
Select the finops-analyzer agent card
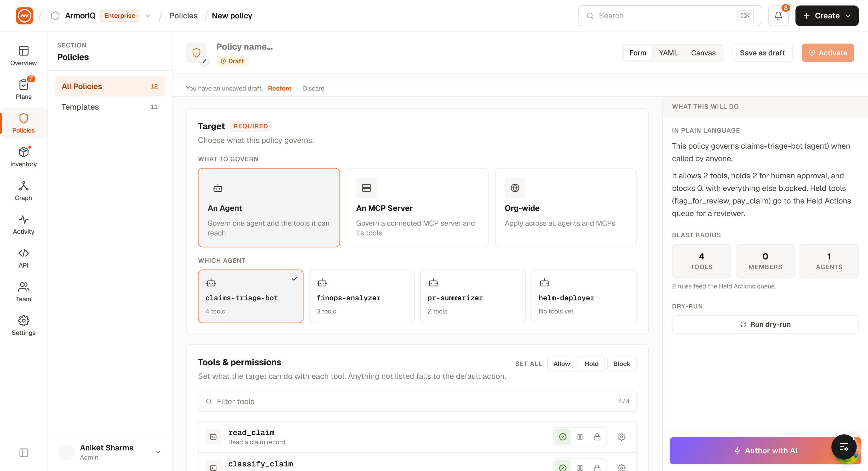tap(361, 296)
